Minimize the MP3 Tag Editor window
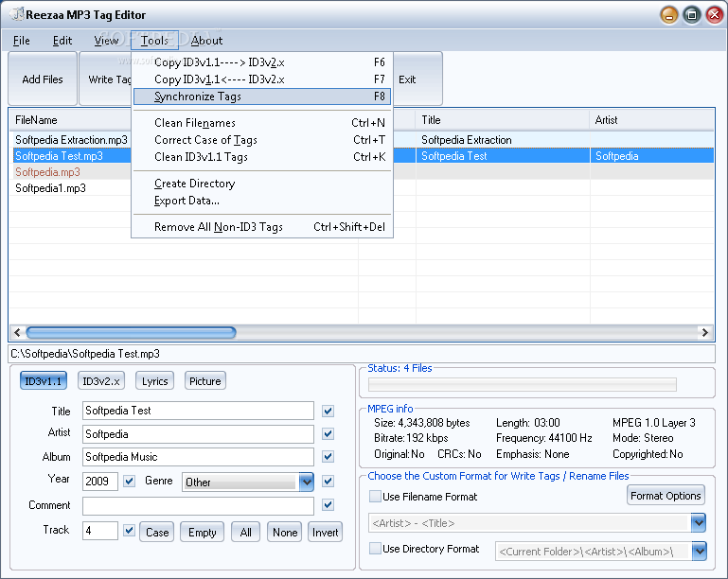728x579 pixels. click(x=669, y=15)
